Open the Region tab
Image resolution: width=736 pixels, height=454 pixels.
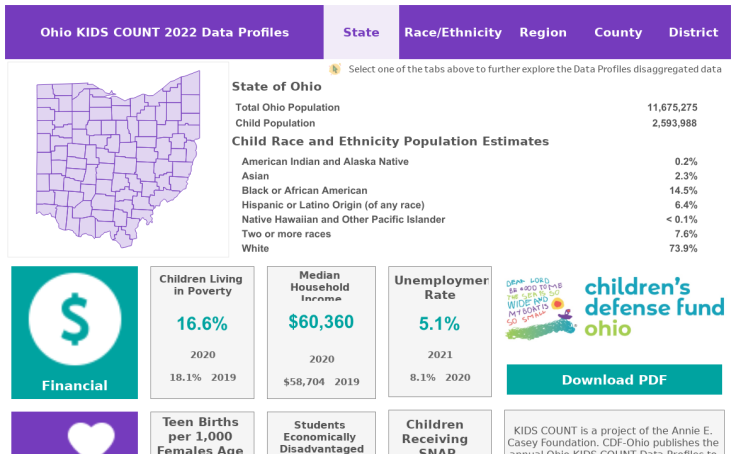[543, 32]
